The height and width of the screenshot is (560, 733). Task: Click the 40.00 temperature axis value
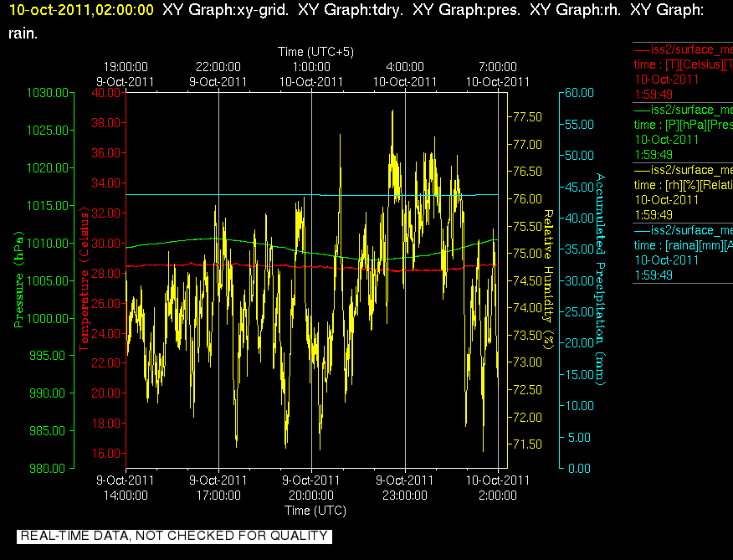(x=105, y=93)
